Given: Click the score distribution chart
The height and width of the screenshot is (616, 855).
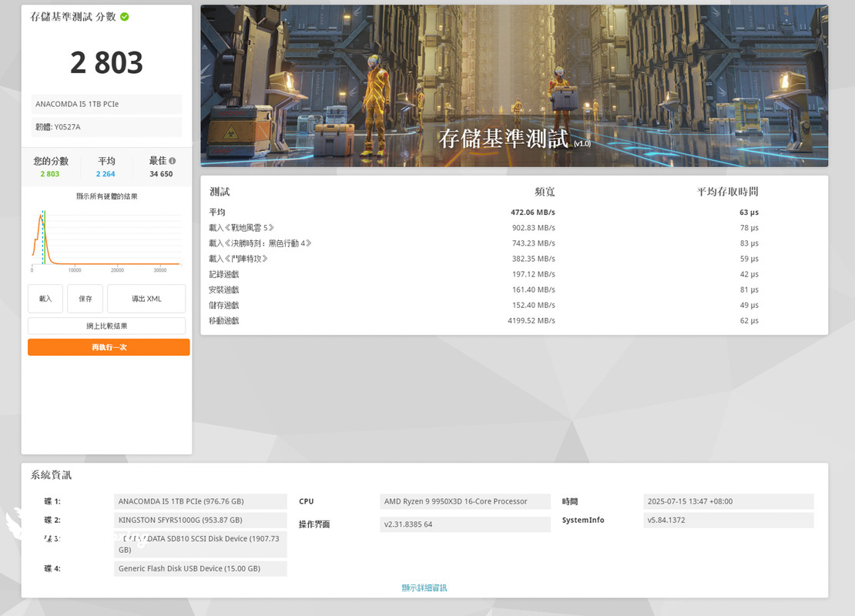Looking at the screenshot, I should point(106,240).
